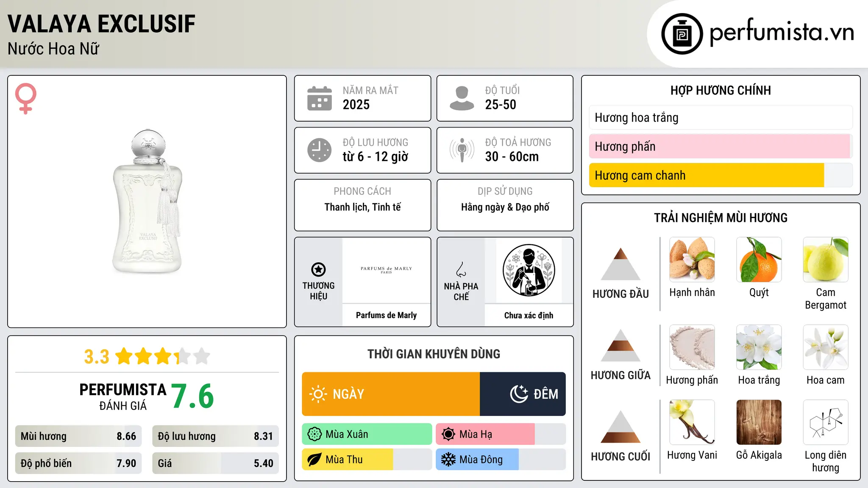Click the calendar icon beside Năm ra mắt
Screen dimensions: 868x488
[320, 98]
